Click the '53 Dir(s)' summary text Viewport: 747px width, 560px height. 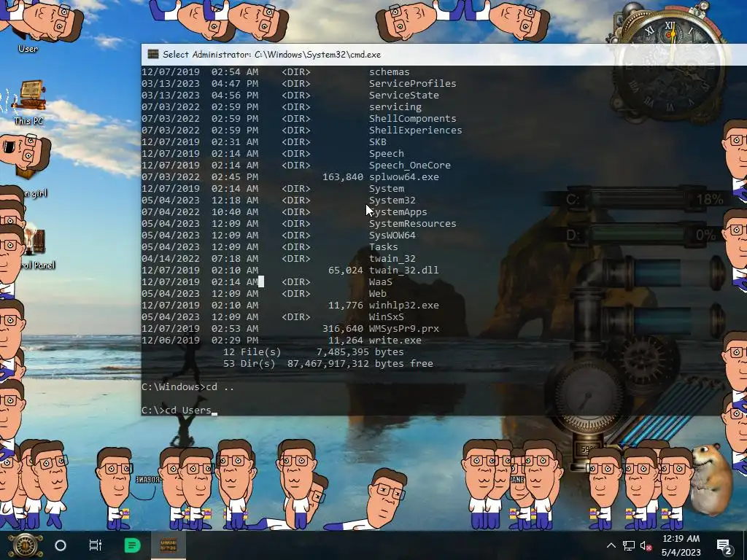249,363
